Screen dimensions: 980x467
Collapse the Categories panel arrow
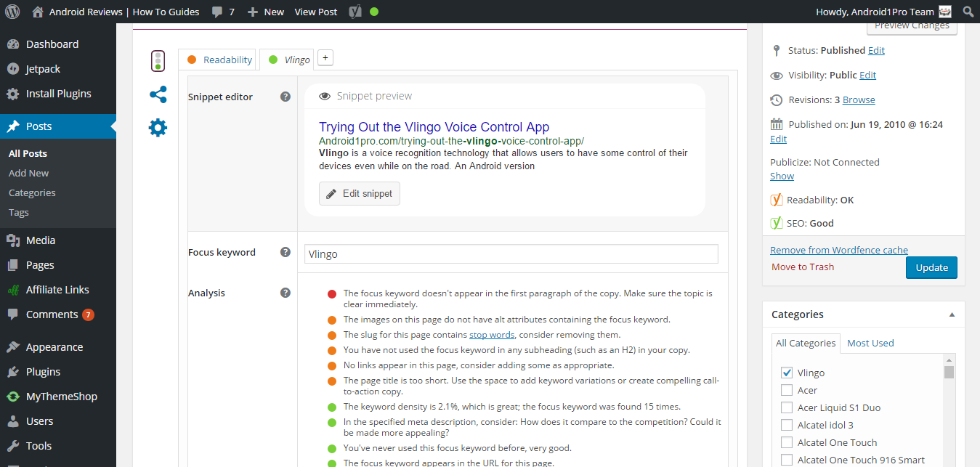coord(952,314)
